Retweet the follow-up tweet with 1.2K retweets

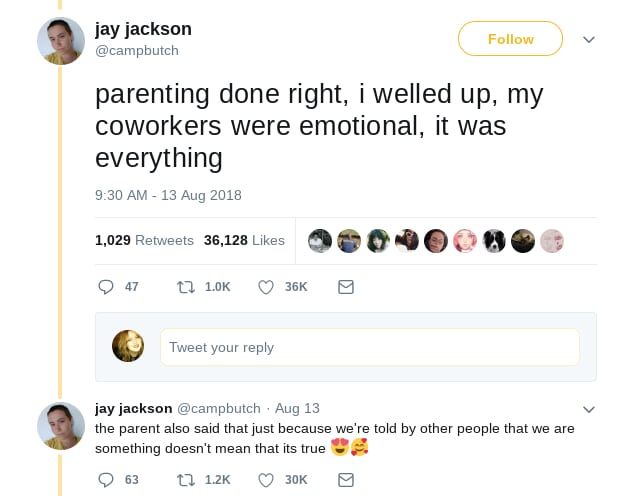[x=186, y=480]
